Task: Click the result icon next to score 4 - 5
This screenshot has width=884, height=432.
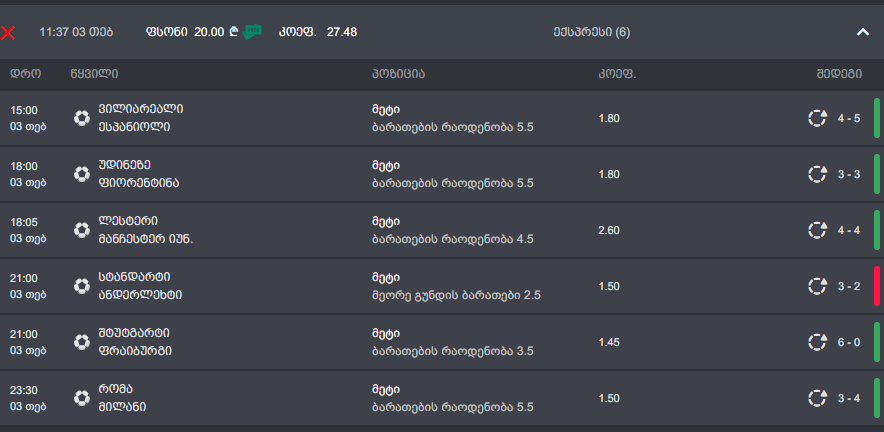Action: [x=817, y=118]
